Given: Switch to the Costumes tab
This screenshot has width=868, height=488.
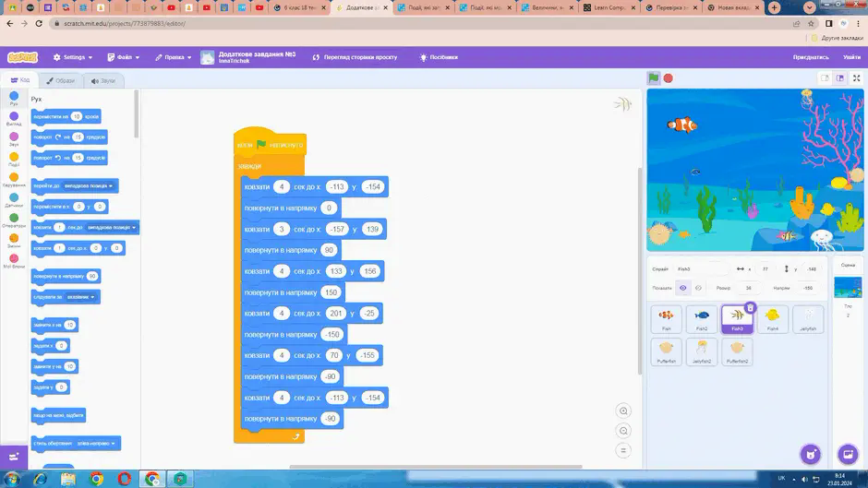Looking at the screenshot, I should coord(60,81).
